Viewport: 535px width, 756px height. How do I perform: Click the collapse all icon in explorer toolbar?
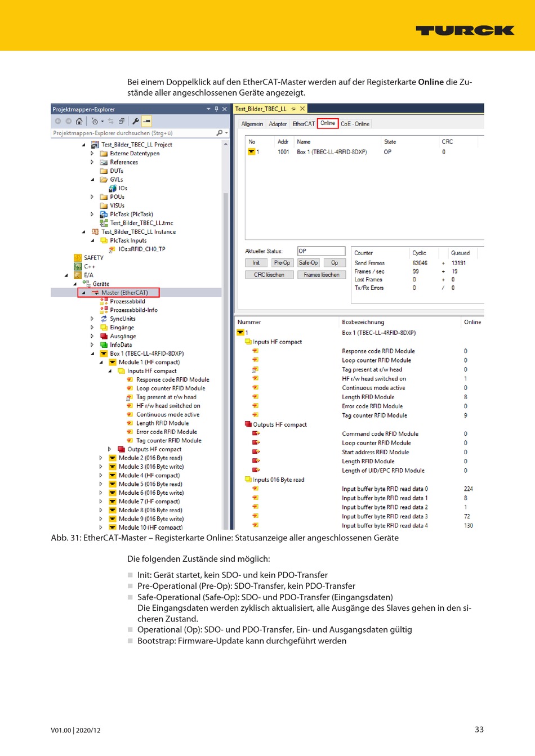[122, 121]
